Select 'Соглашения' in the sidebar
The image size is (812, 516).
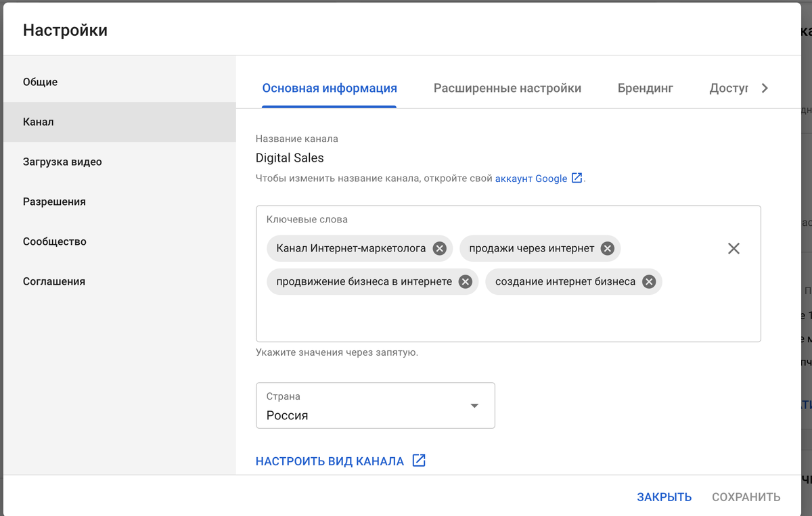120,281
